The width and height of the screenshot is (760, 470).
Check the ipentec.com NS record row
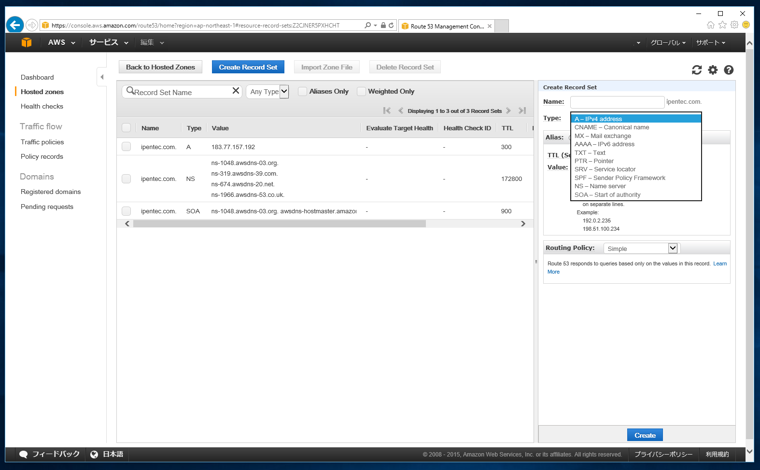point(126,179)
